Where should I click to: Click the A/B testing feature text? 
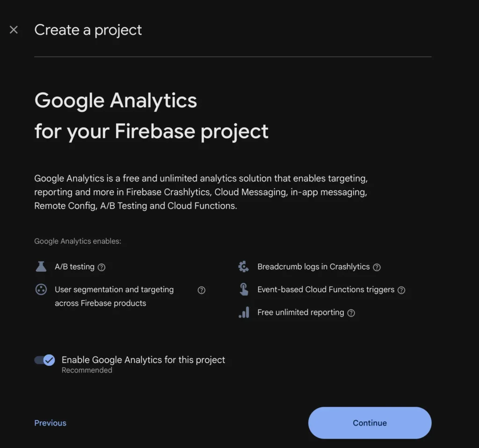point(74,267)
